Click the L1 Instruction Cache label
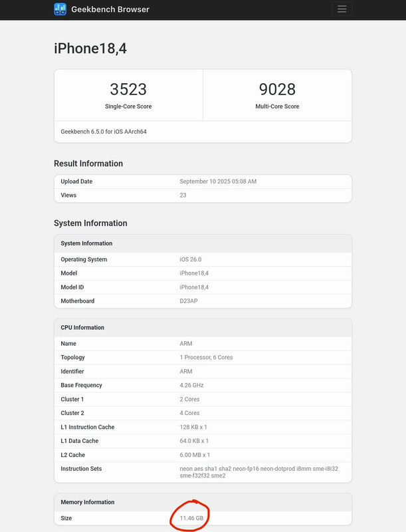 point(88,427)
